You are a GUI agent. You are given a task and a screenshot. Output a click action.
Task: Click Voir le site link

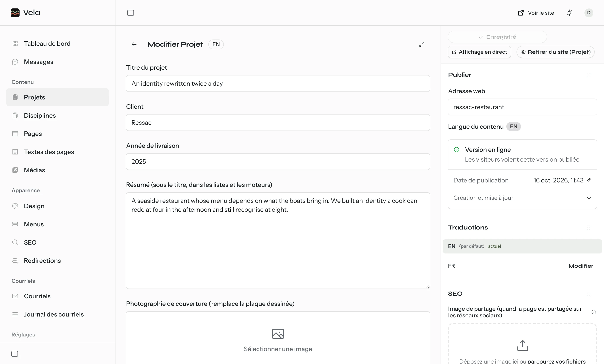point(536,13)
